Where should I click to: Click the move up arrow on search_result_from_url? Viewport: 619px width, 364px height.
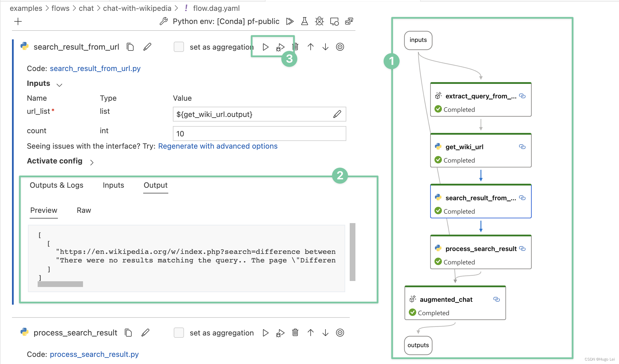311,47
